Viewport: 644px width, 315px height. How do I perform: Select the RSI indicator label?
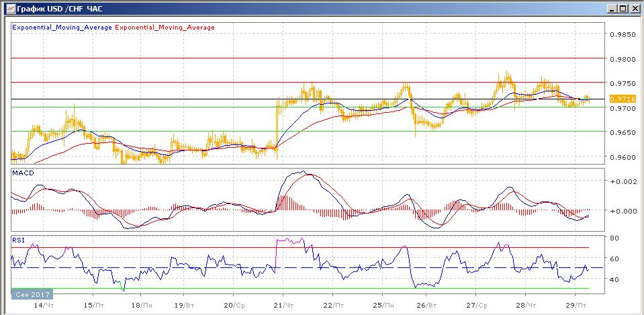(18, 238)
